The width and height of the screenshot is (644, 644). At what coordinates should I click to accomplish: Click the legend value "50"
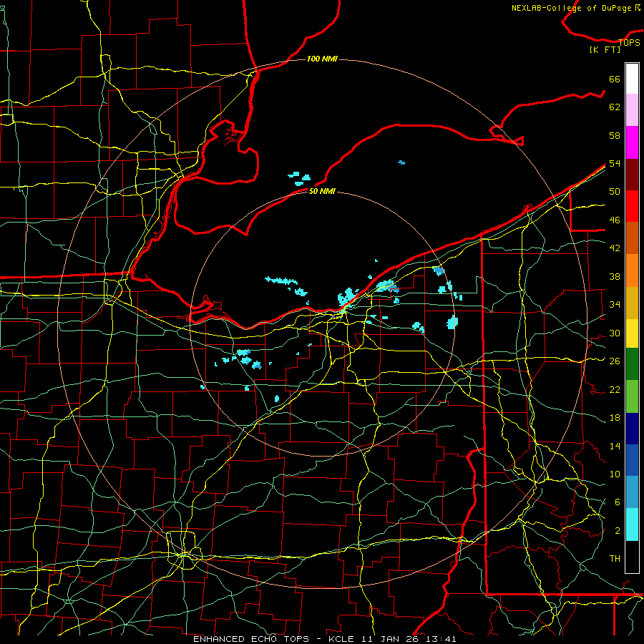pyautogui.click(x=615, y=191)
